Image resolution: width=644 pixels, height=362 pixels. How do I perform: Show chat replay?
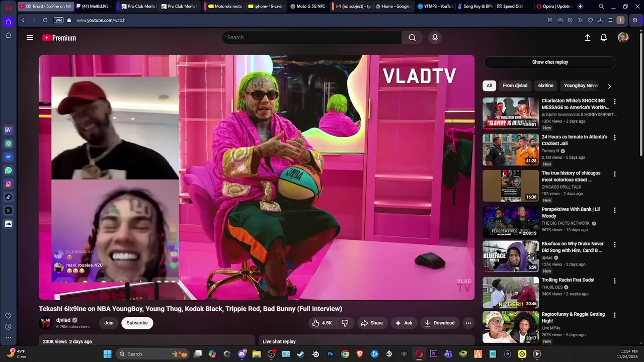tap(550, 62)
